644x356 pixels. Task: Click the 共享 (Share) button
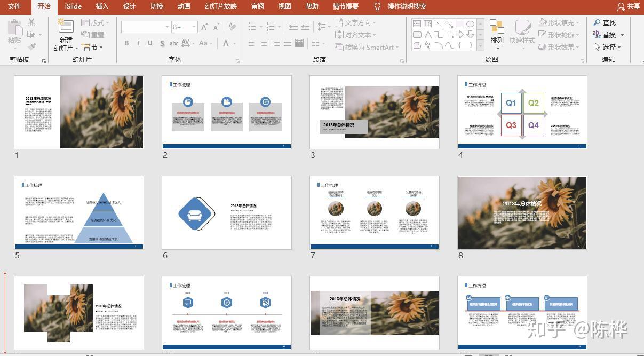coord(629,6)
